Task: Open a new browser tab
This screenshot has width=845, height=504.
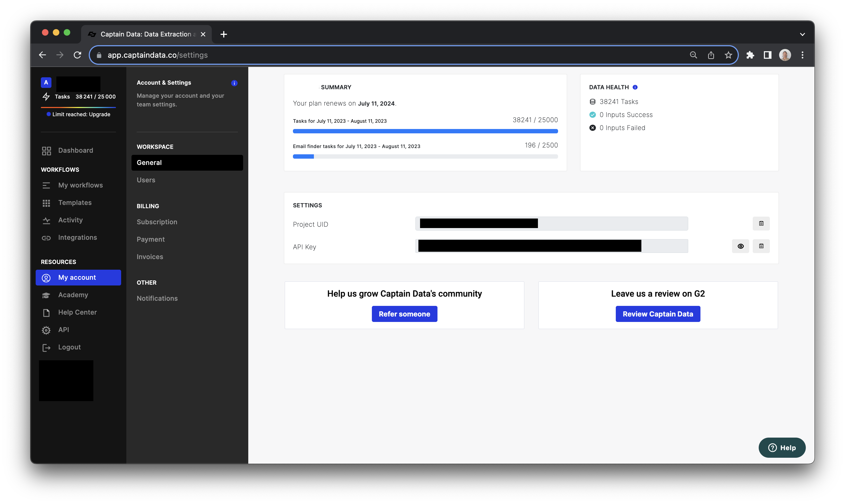Action: [x=224, y=34]
